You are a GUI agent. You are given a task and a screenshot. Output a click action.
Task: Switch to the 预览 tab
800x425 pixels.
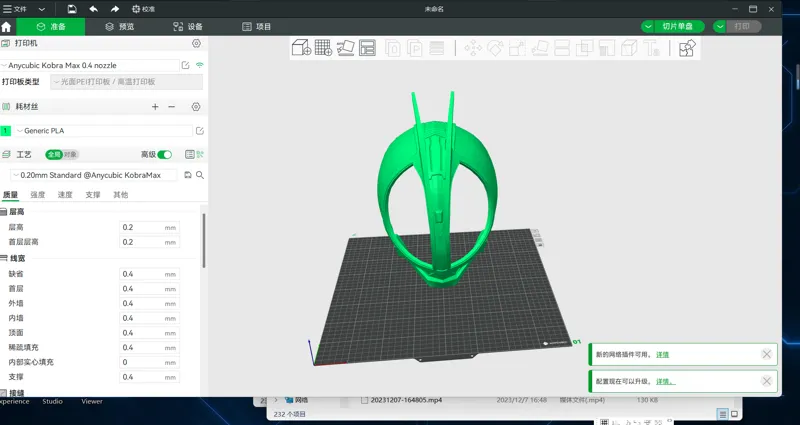click(119, 27)
